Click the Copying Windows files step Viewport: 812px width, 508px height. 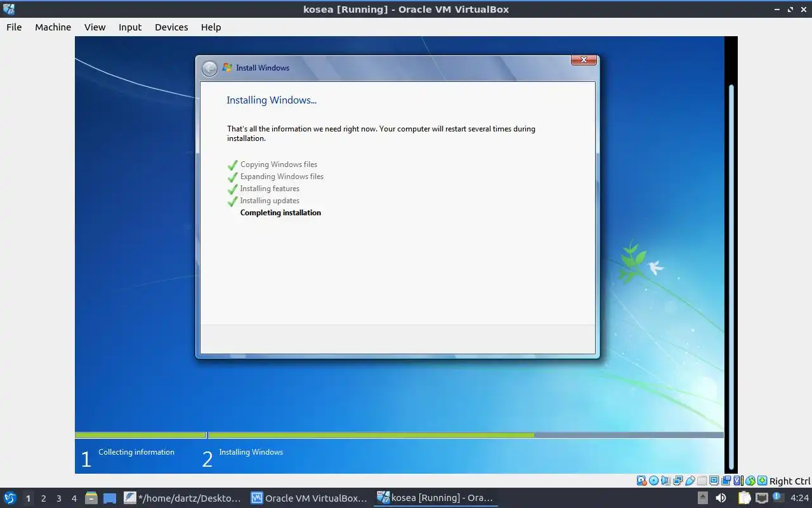point(278,164)
